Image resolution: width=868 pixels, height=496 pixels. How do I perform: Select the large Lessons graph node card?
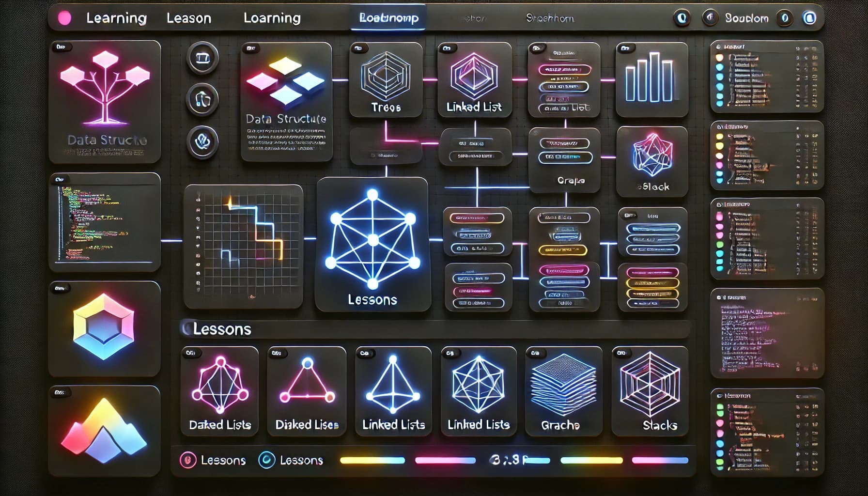[x=372, y=244]
